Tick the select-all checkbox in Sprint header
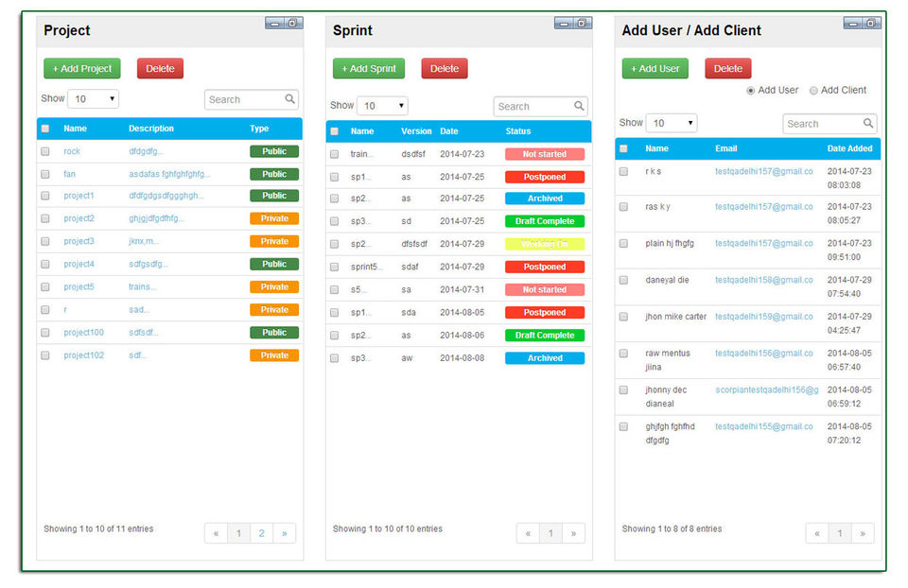Image resolution: width=908 pixels, height=588 pixels. coord(334,131)
